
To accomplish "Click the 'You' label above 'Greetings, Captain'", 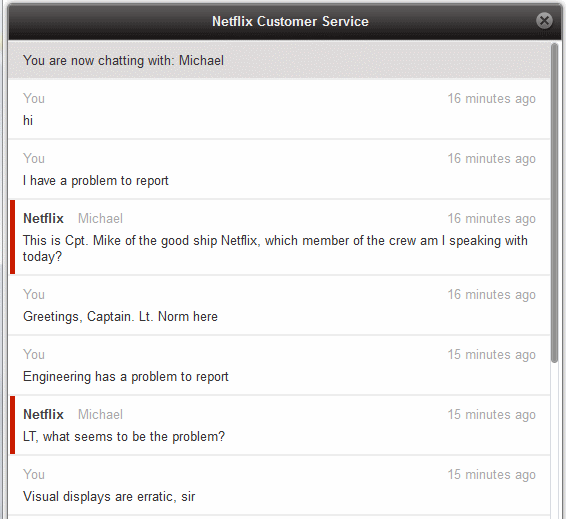I will pos(34,295).
